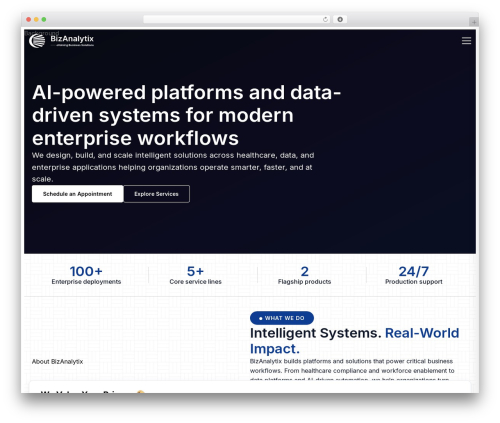Image resolution: width=500 pixels, height=423 pixels.
Task: Click Schedule an Appointment button
Action: click(78, 194)
